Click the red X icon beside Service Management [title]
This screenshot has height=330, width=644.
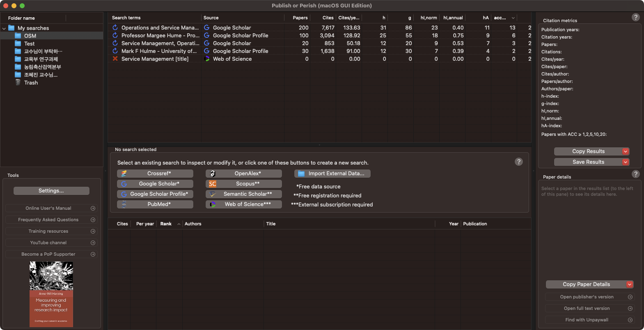(115, 59)
